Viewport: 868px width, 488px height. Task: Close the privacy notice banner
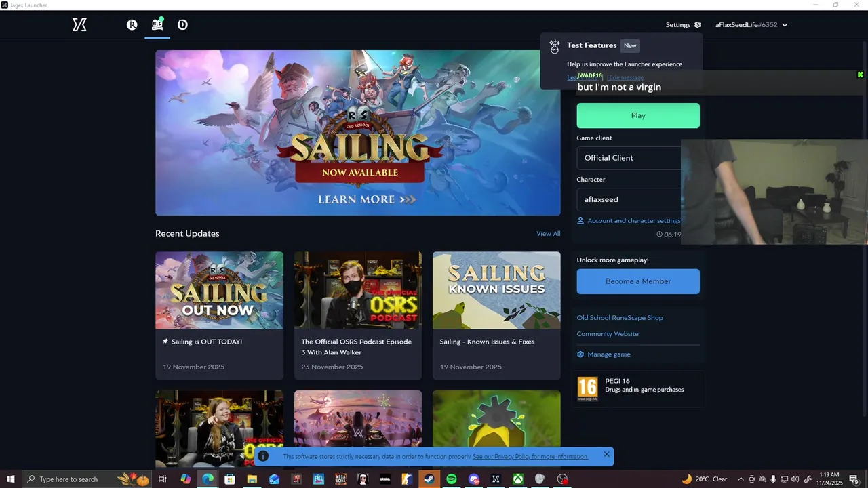click(606, 454)
